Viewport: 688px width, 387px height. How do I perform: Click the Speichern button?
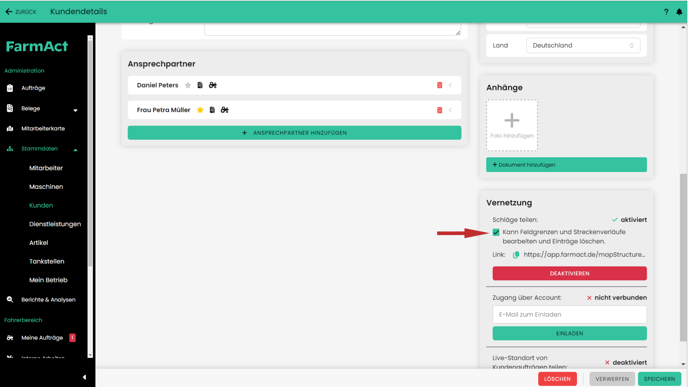tap(659, 379)
